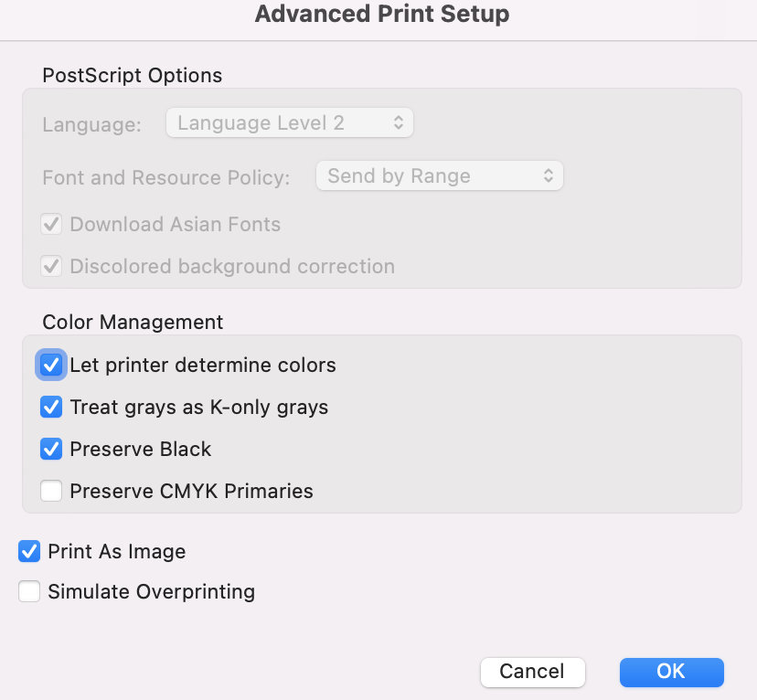This screenshot has width=757, height=700.
Task: Click the PostScript Options section heading
Action: click(132, 75)
